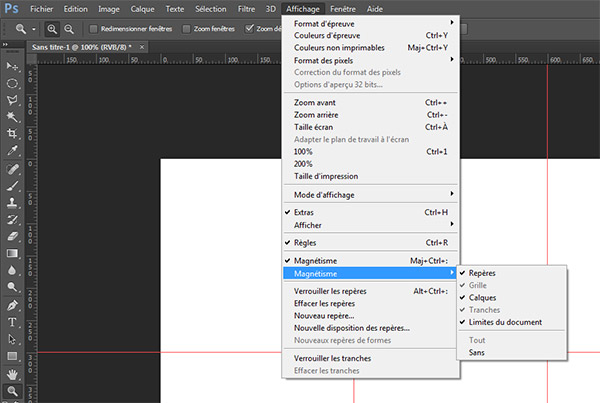This screenshot has height=403, width=600.
Task: Select the Hand tool
Action: coord(12,374)
